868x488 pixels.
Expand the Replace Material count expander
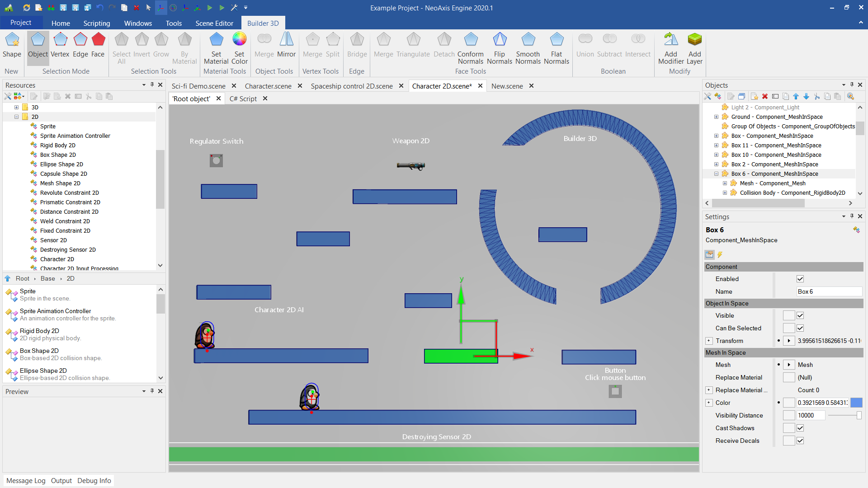708,389
